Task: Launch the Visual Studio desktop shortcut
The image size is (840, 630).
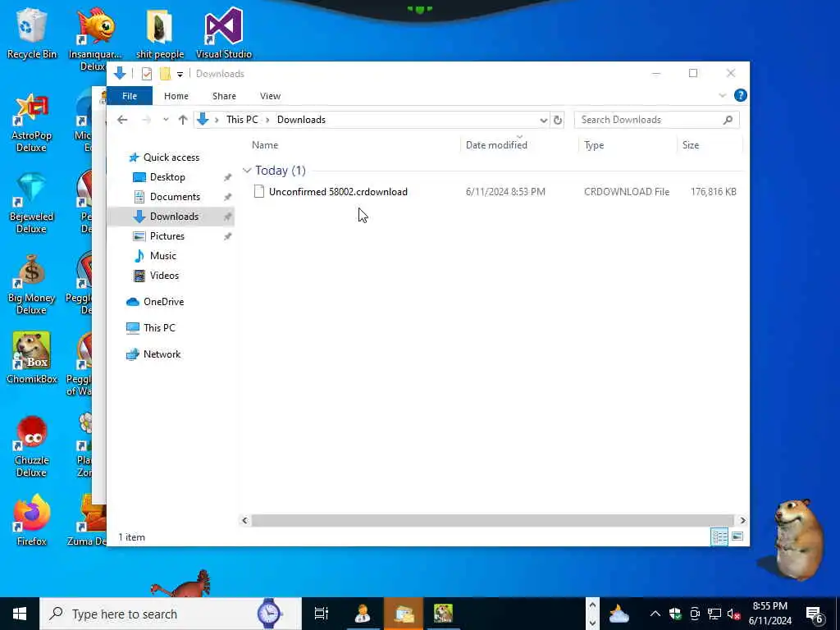Action: click(x=223, y=33)
